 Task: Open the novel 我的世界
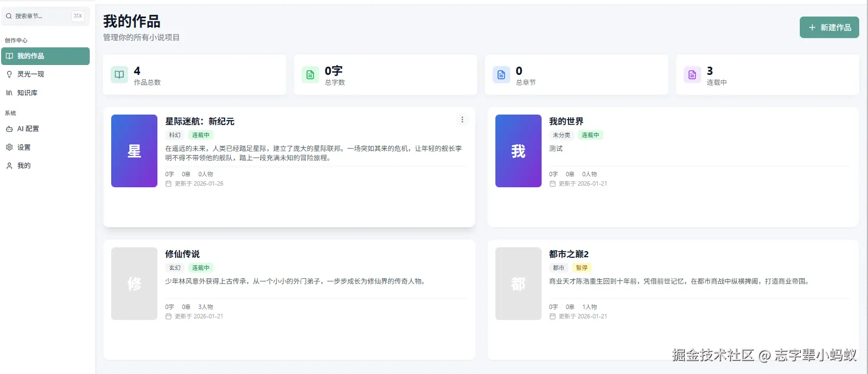[x=566, y=122]
